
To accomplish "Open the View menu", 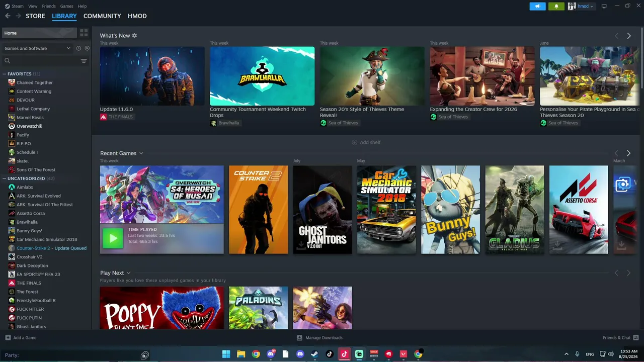I will click(x=33, y=6).
